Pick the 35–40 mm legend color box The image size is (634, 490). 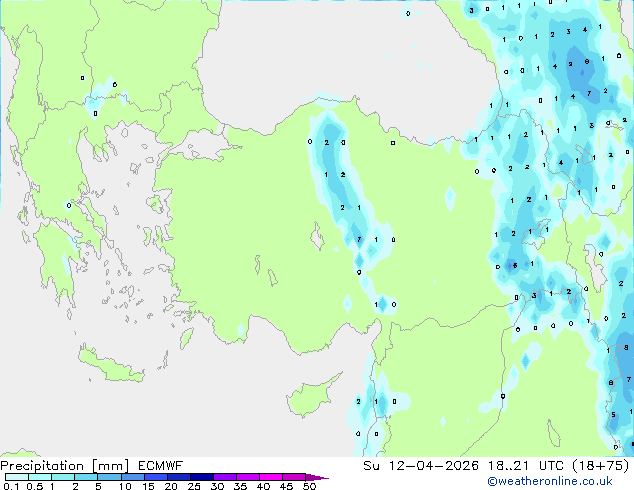247,477
